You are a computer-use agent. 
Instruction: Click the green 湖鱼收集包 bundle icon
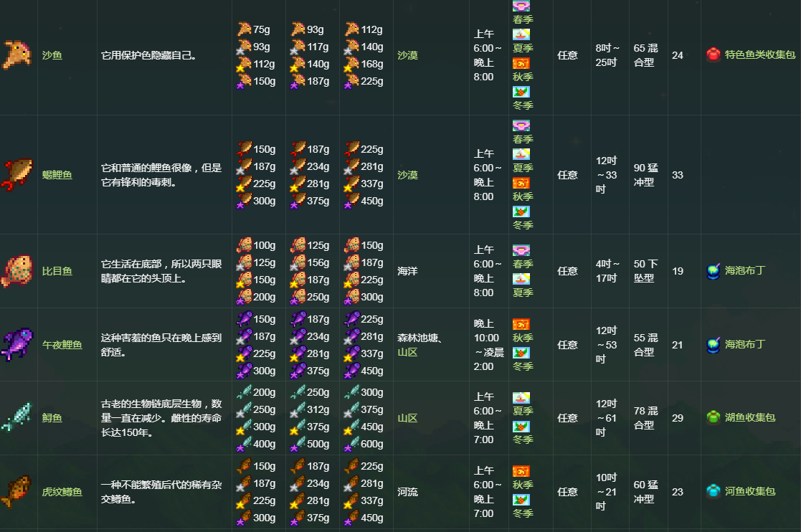click(x=713, y=417)
